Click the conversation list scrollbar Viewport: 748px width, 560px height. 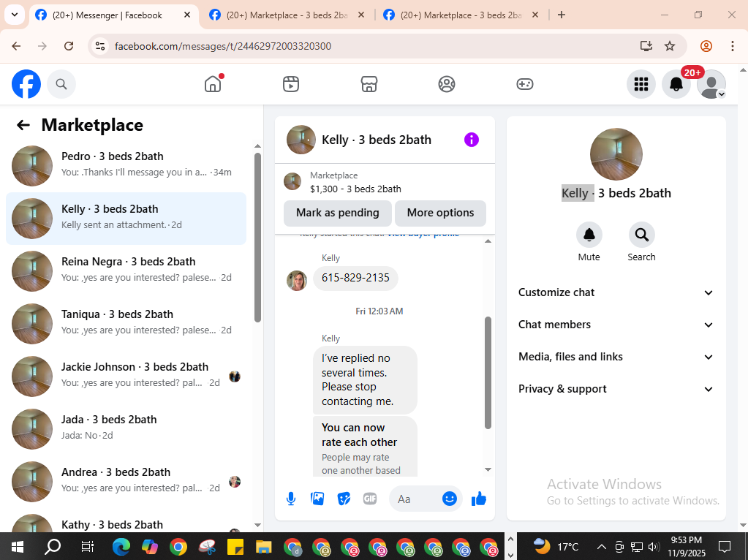click(257, 237)
